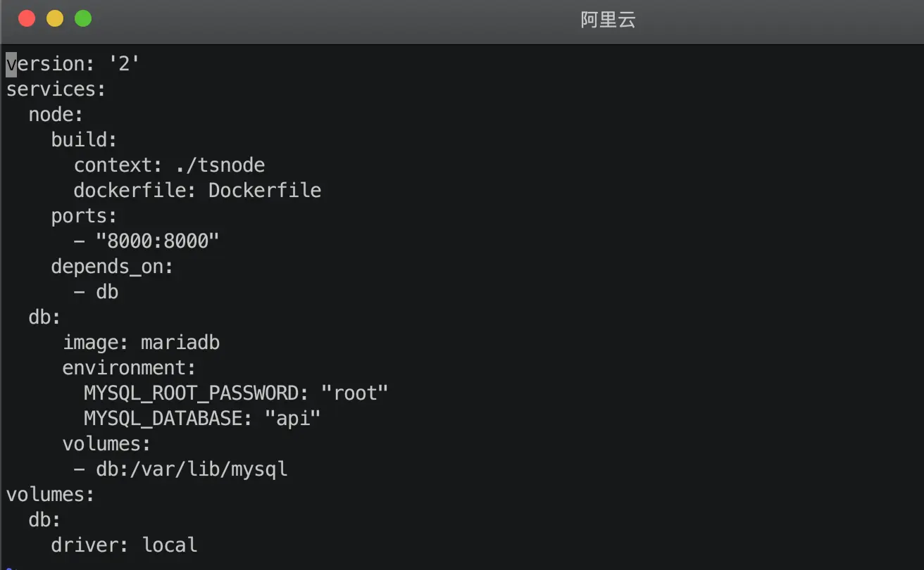Click the 阿里云 window title
Image resolution: width=924 pixels, height=570 pixels.
click(608, 20)
